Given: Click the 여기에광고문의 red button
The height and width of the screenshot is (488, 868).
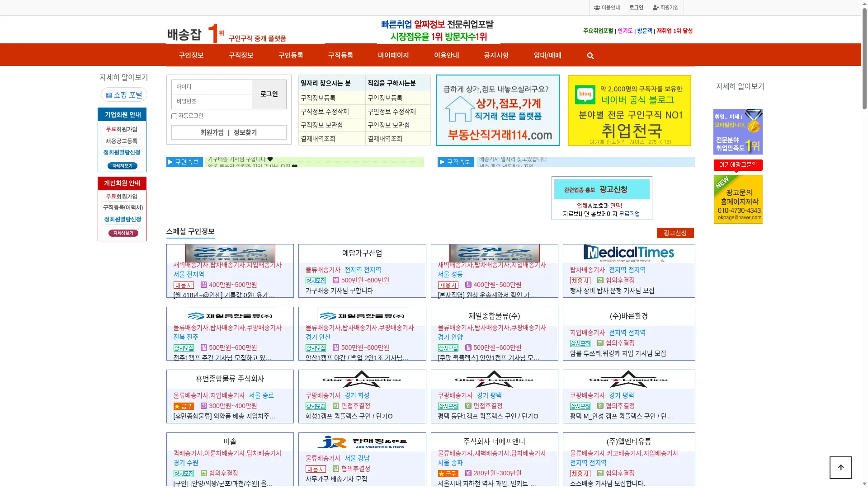Looking at the screenshot, I should pos(738,165).
